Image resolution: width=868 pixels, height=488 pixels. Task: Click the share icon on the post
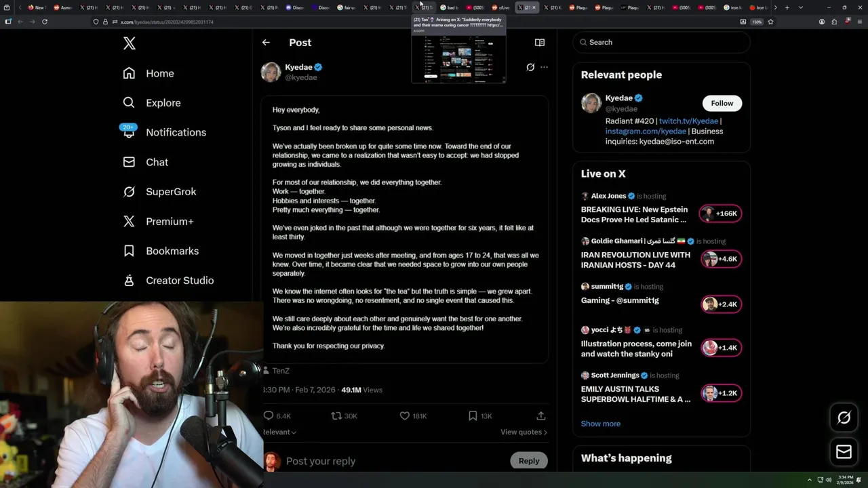pyautogui.click(x=540, y=415)
